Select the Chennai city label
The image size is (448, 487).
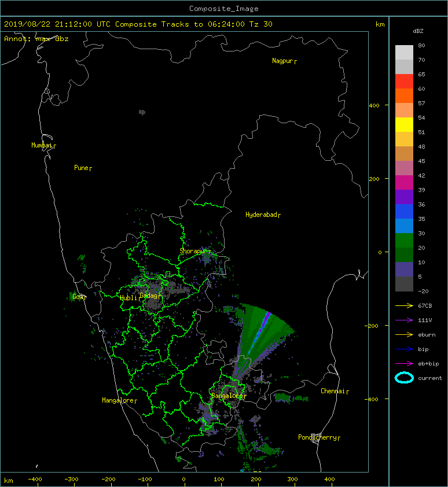333,391
